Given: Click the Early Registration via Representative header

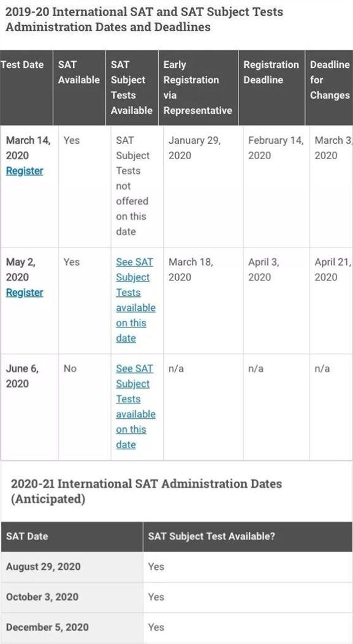Looking at the screenshot, I should click(x=198, y=88).
